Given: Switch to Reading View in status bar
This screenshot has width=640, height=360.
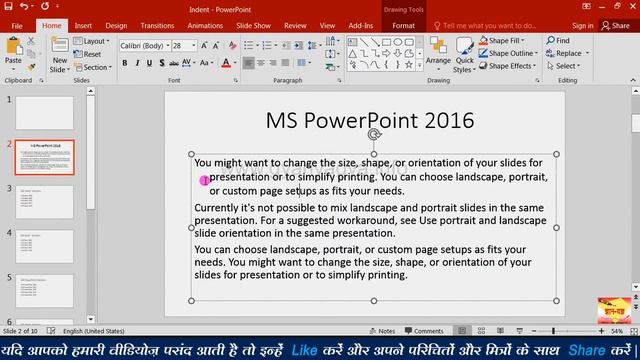Looking at the screenshot, I should tap(500, 331).
